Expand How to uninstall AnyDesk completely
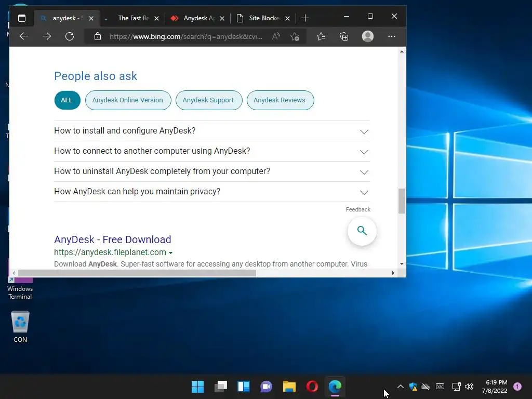The image size is (532, 399). (212, 171)
